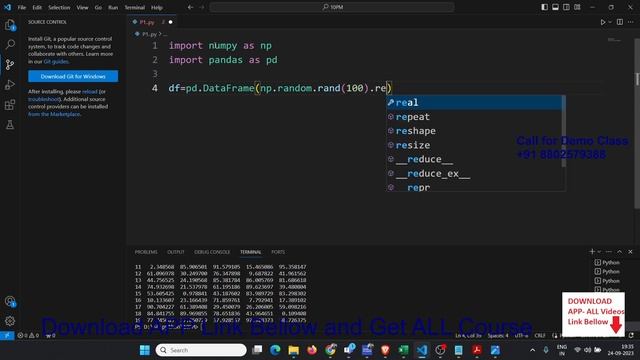Select first Python terminal in list

[x=607, y=262]
